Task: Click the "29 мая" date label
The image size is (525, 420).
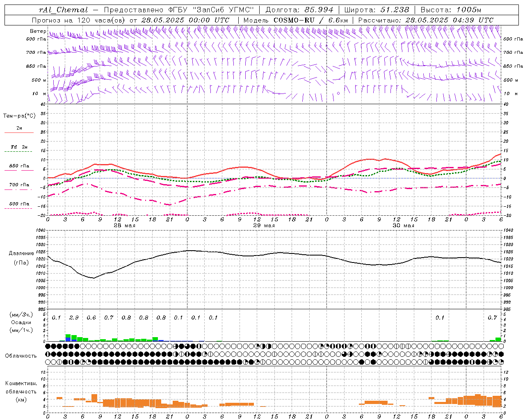Action: click(264, 226)
